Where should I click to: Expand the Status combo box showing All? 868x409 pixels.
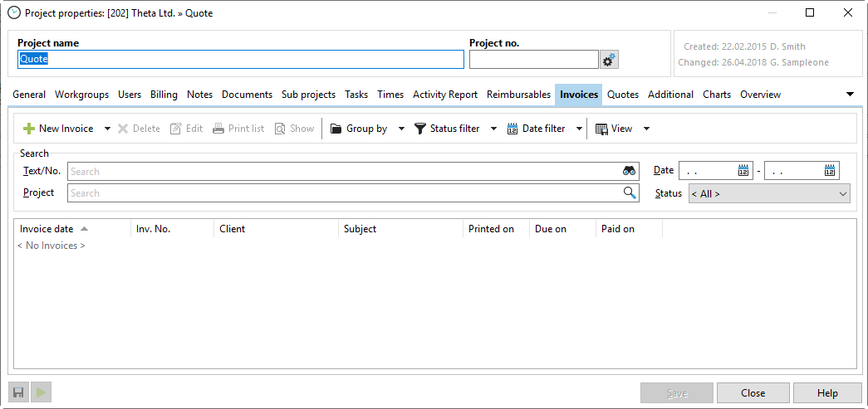tap(843, 193)
